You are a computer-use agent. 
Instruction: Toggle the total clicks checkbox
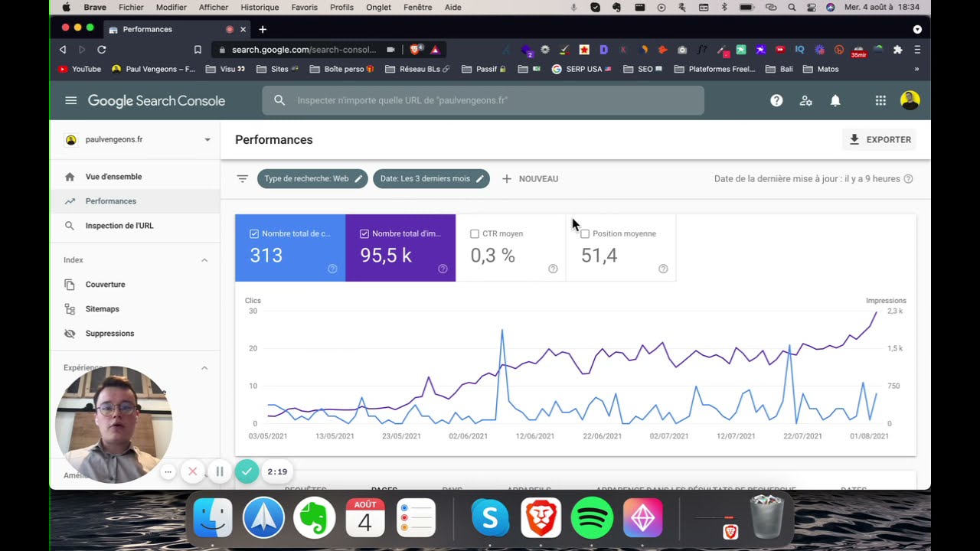254,233
